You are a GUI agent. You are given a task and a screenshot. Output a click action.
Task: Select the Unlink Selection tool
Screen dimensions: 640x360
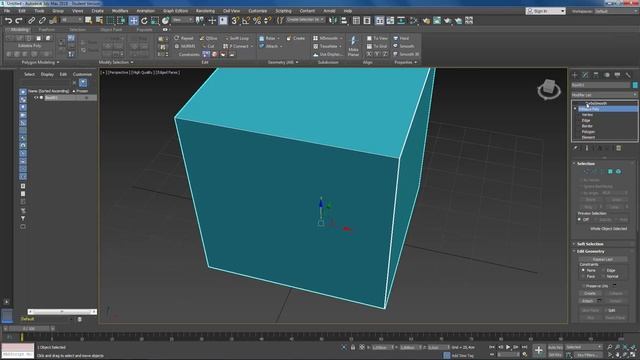click(x=42, y=20)
